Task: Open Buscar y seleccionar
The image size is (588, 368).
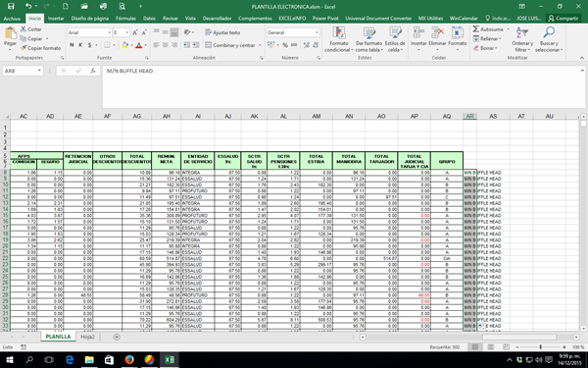Action: click(x=549, y=39)
